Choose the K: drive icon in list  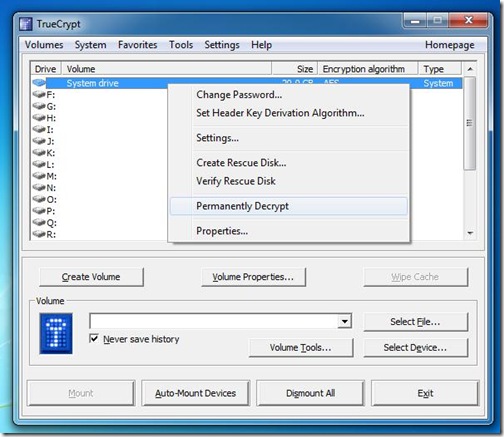39,153
